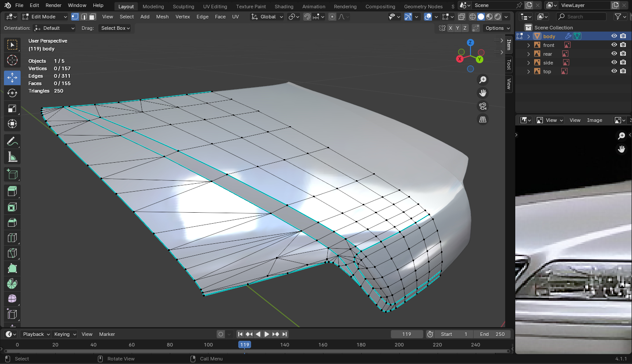
Task: Open the Render menu
Action: [54, 5]
